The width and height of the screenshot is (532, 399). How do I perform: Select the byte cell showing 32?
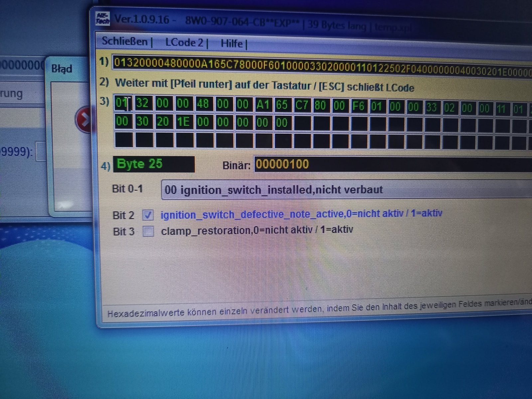(143, 103)
